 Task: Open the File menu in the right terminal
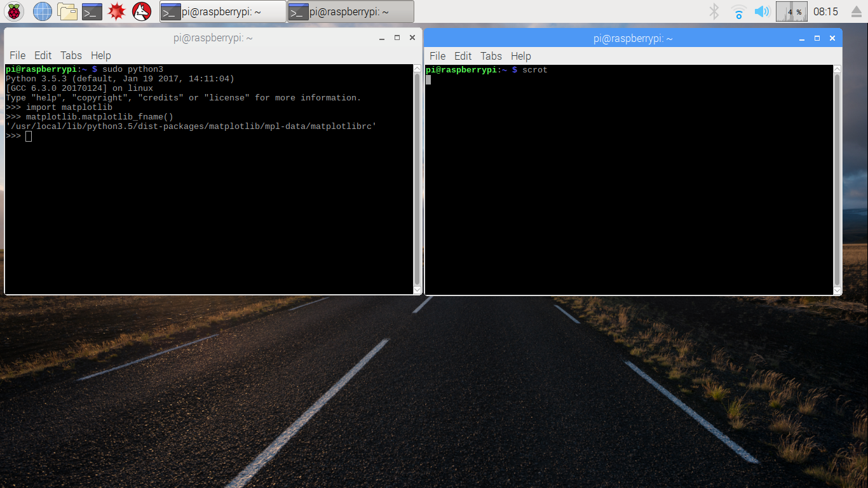[x=437, y=56]
